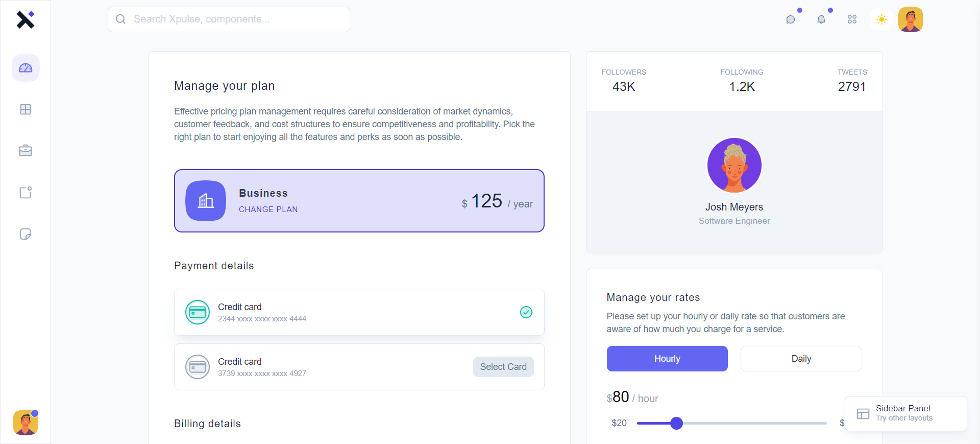Click the sticky note sidebar icon

[x=26, y=234]
